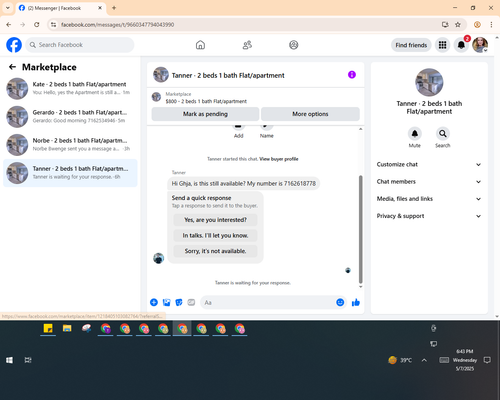Open Kate's apartment conversation
Viewport: 500px width, 400px height.
point(70,89)
